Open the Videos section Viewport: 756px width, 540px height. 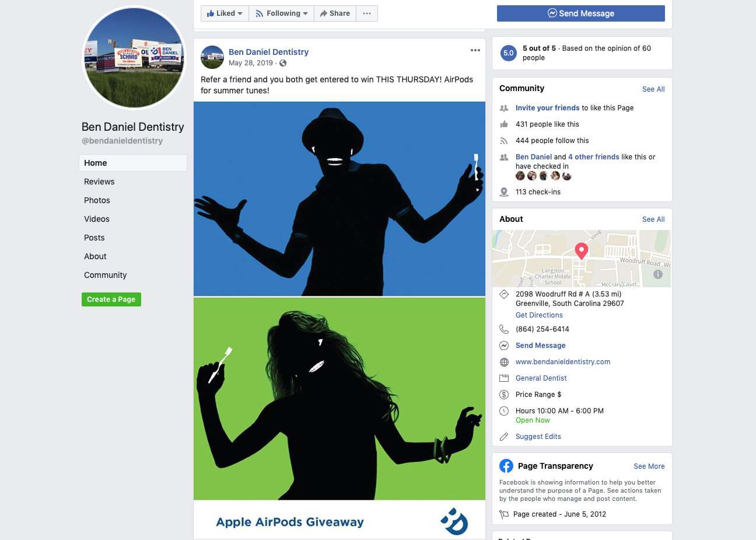coord(97,219)
